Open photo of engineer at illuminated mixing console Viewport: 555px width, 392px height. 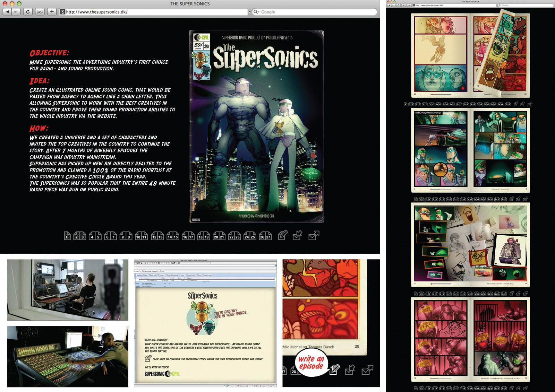(x=68, y=356)
